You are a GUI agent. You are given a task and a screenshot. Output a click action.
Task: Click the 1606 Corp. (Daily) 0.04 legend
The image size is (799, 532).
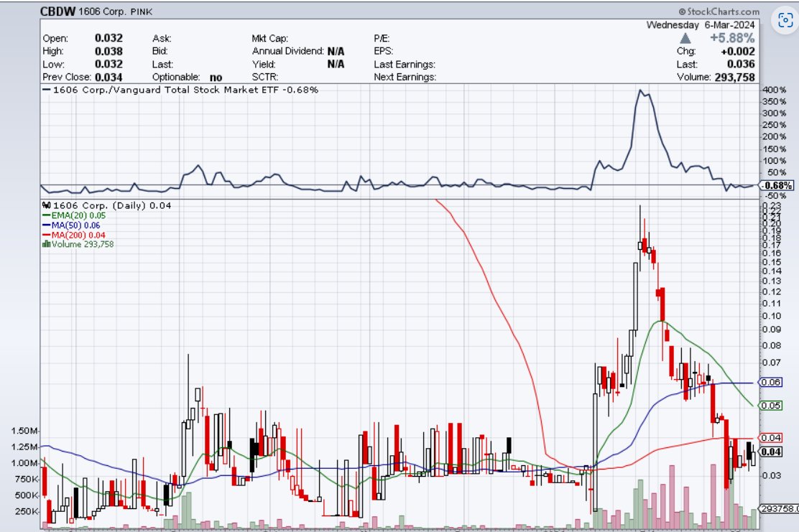point(106,205)
